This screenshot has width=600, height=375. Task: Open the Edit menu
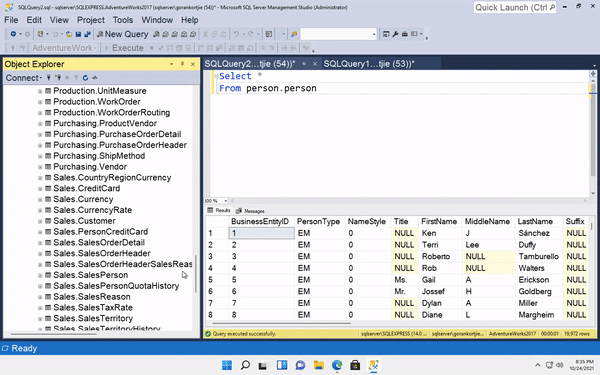point(34,20)
